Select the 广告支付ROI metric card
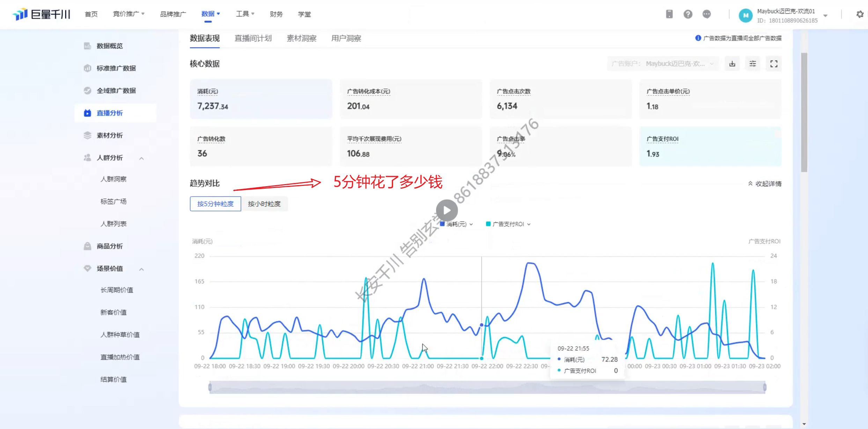The width and height of the screenshot is (868, 429). pyautogui.click(x=710, y=146)
